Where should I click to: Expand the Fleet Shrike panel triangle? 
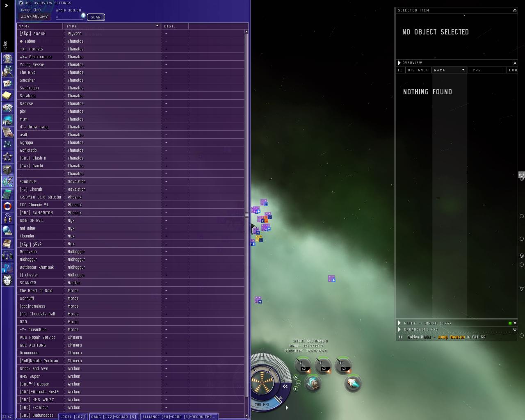(399, 323)
